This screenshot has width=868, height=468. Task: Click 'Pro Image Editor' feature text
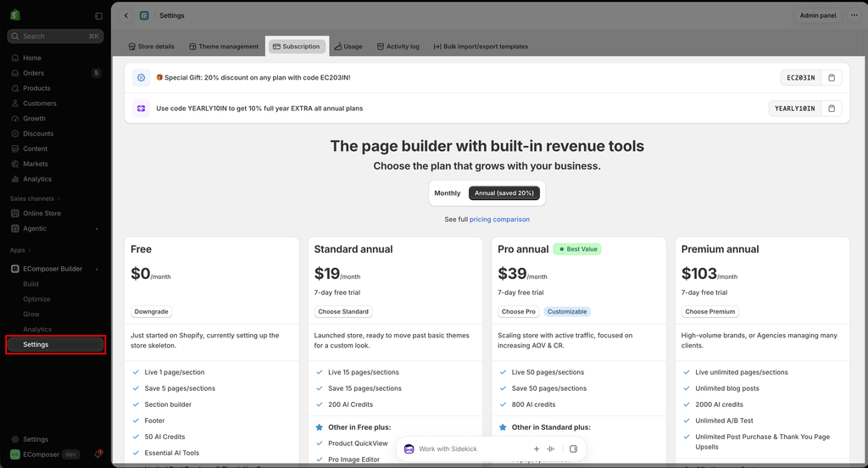pos(353,460)
